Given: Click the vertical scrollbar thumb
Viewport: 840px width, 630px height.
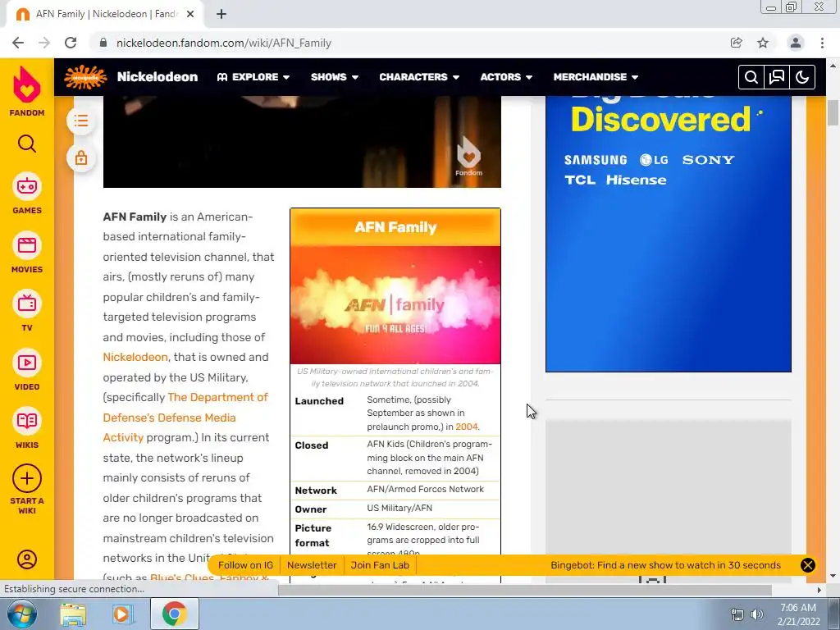Looking at the screenshot, I should 833,112.
